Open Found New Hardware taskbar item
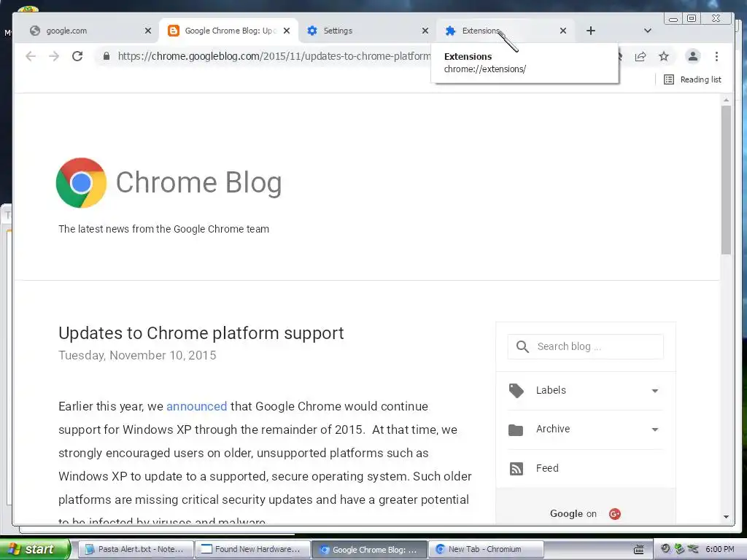This screenshot has width=747, height=560. tap(252, 549)
